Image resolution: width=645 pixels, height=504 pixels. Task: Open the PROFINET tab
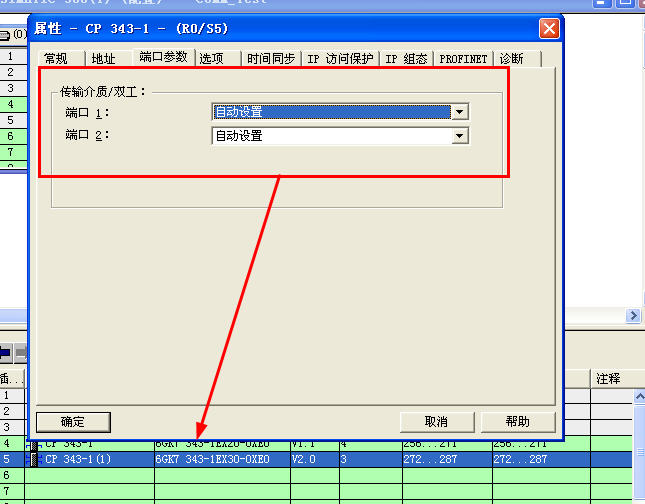click(x=464, y=59)
